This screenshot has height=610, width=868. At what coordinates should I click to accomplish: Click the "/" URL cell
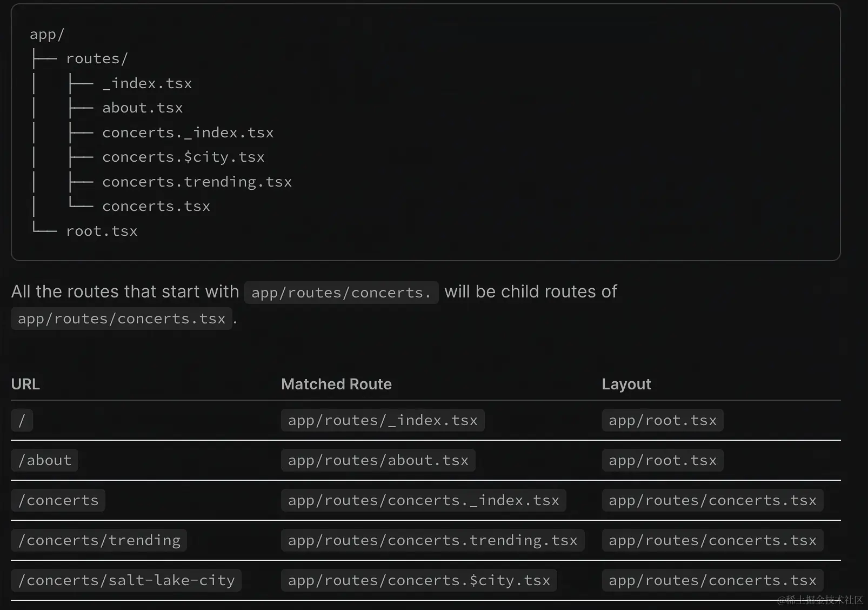tap(22, 420)
